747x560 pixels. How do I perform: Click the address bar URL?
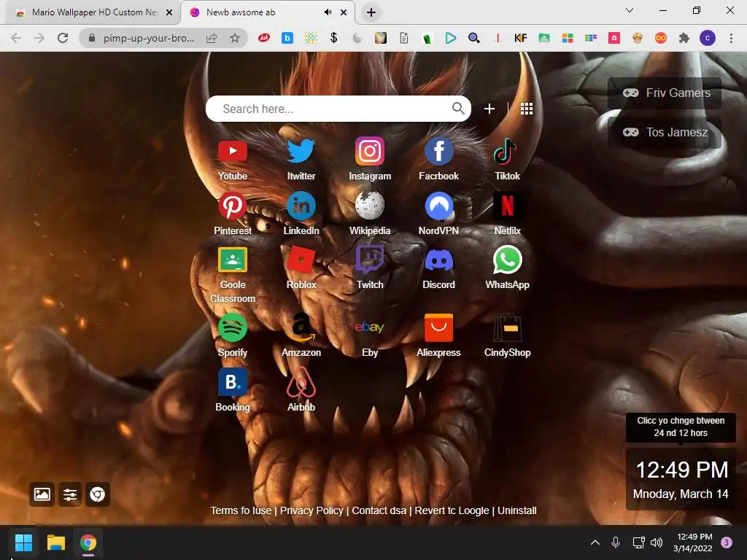coord(149,38)
